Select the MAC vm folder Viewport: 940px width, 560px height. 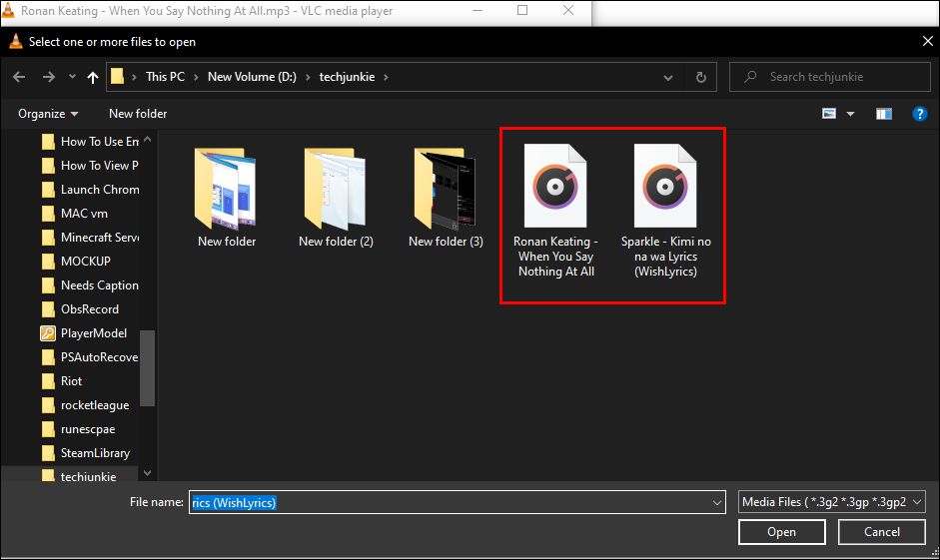pyautogui.click(x=75, y=214)
